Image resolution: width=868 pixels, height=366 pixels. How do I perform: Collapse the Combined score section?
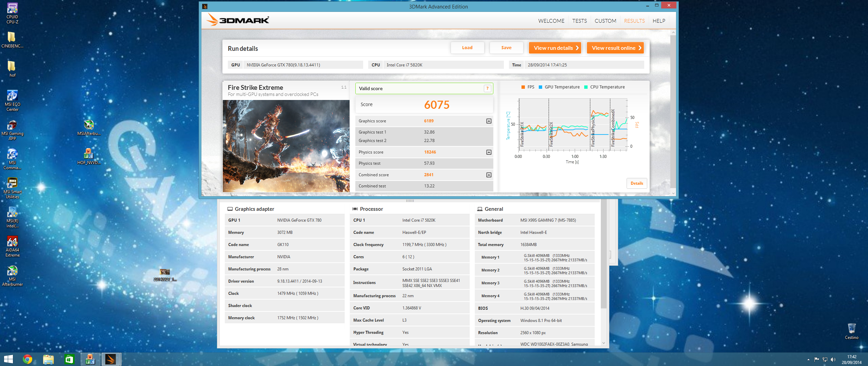[489, 175]
